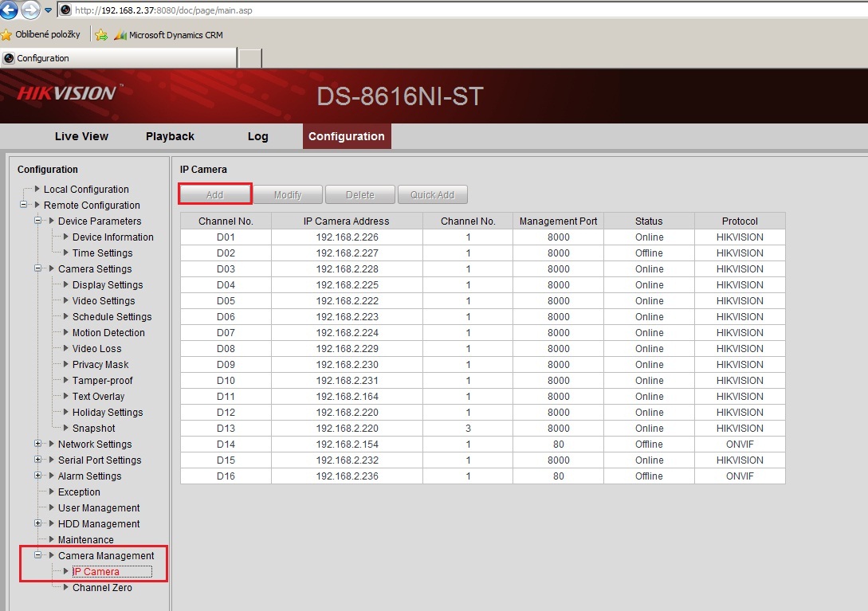Image resolution: width=868 pixels, height=611 pixels.
Task: Open Channel Zero settings
Action: 102,588
